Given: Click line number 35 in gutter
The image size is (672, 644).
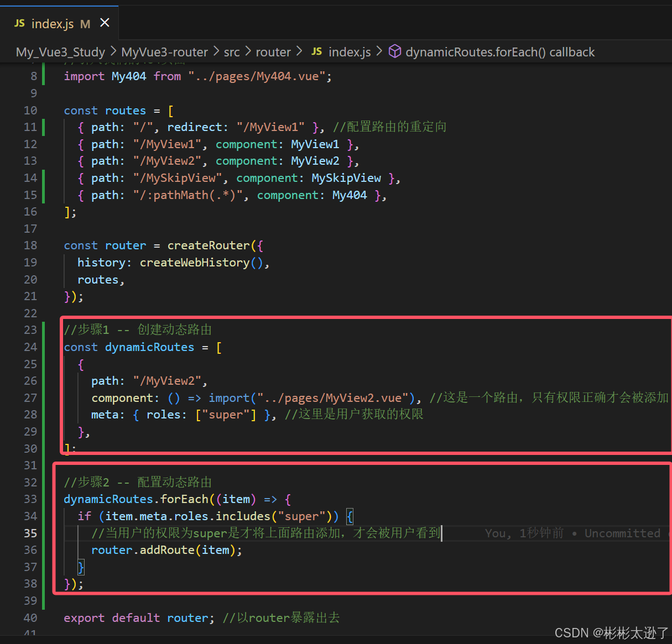Looking at the screenshot, I should pos(30,533).
